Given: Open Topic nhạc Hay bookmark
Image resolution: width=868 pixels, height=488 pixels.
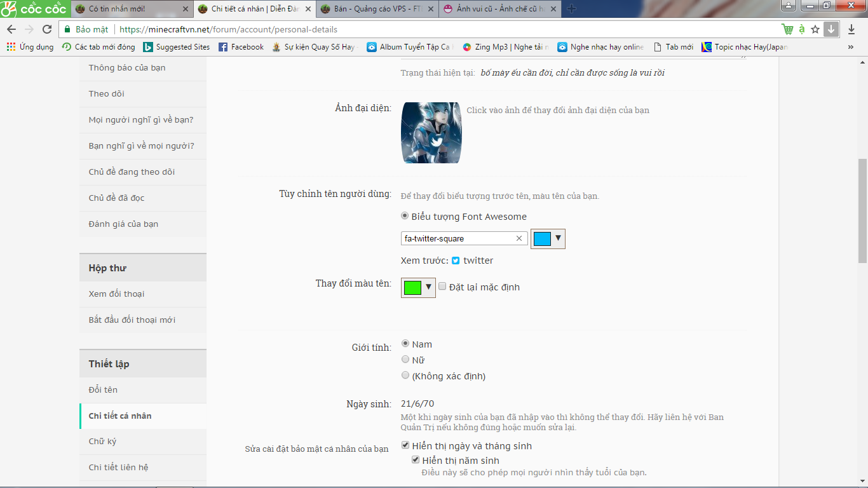Looking at the screenshot, I should [745, 47].
